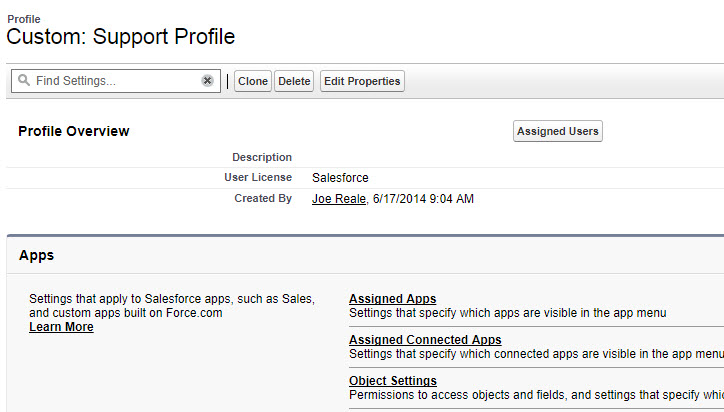Clear the Find Settings search box
The height and width of the screenshot is (412, 724).
[x=207, y=81]
